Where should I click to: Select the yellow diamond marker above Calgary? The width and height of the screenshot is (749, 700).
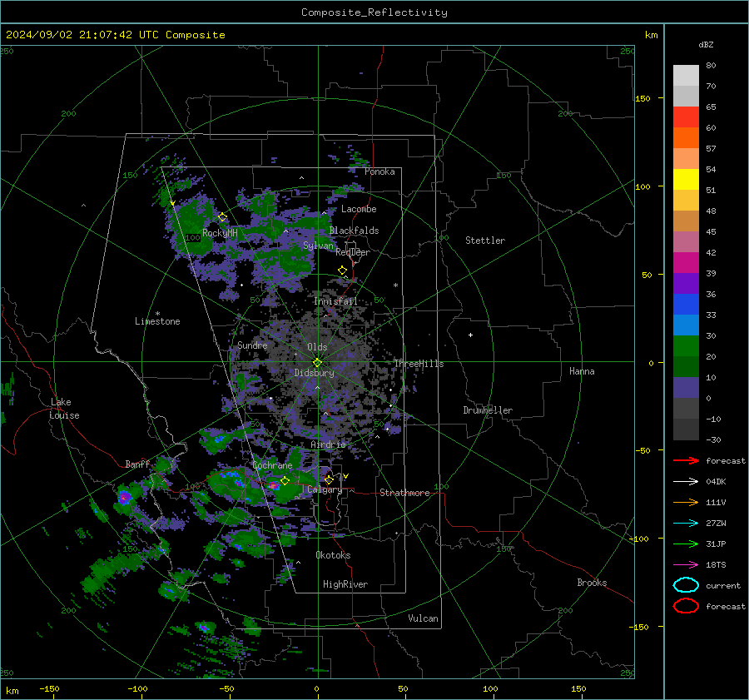tap(329, 479)
